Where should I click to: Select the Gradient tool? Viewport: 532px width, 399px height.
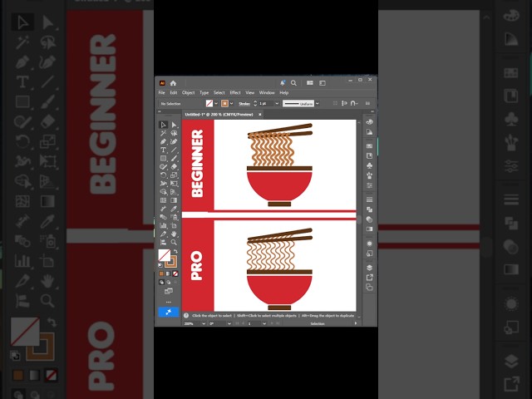(x=174, y=200)
